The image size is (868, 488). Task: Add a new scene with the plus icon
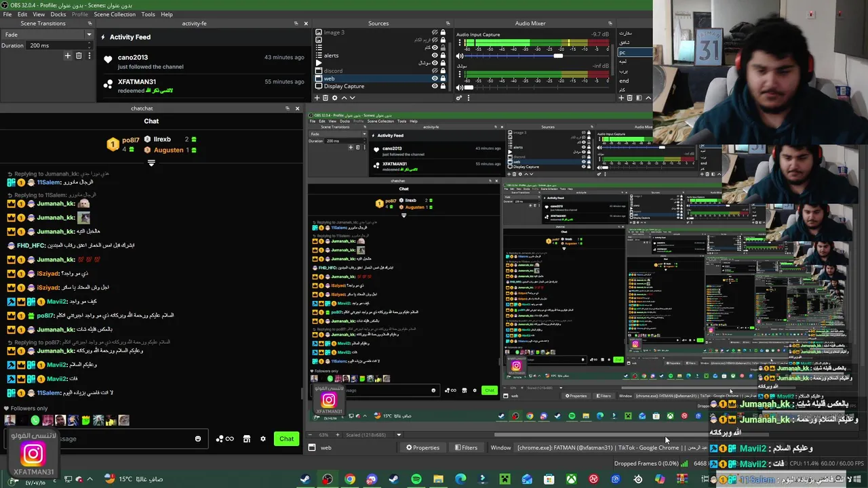click(621, 98)
